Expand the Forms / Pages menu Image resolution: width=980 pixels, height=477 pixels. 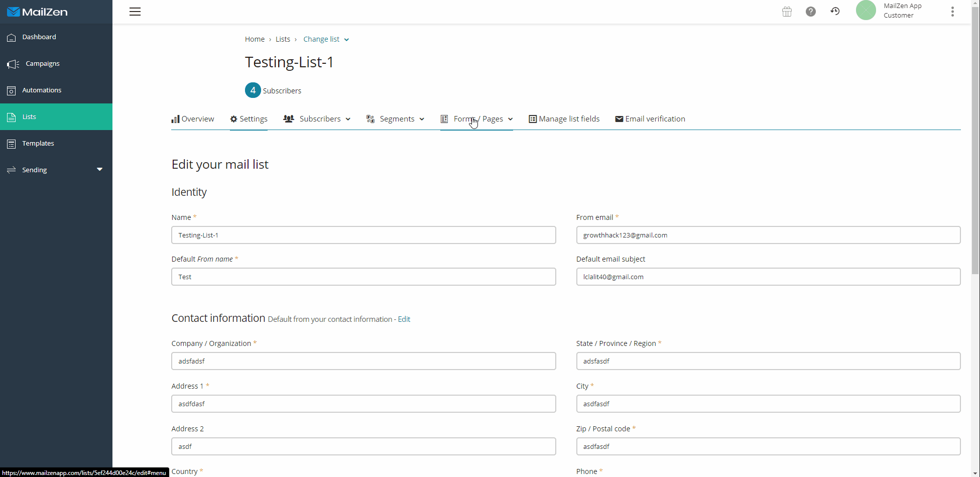tap(511, 118)
